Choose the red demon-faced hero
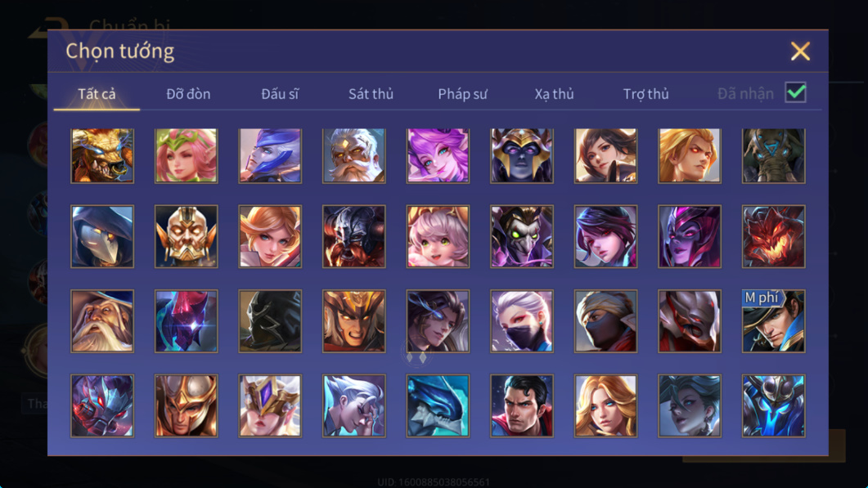The image size is (868, 488). (x=773, y=237)
